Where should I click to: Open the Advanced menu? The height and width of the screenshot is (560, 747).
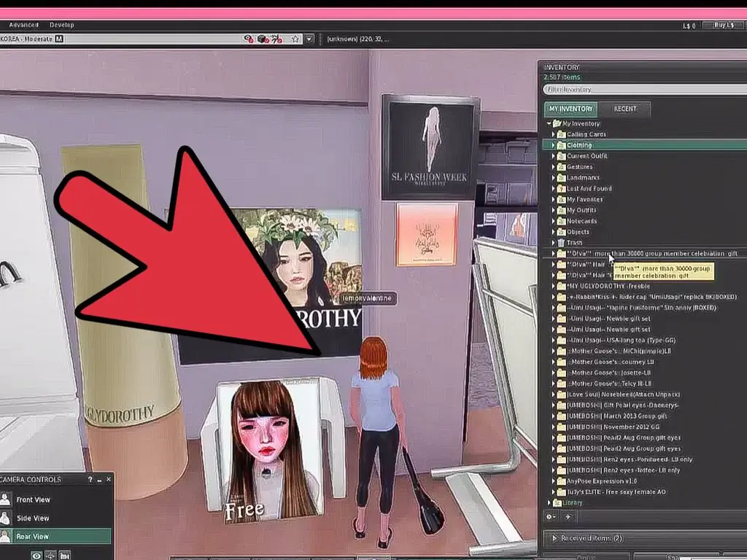(x=23, y=25)
